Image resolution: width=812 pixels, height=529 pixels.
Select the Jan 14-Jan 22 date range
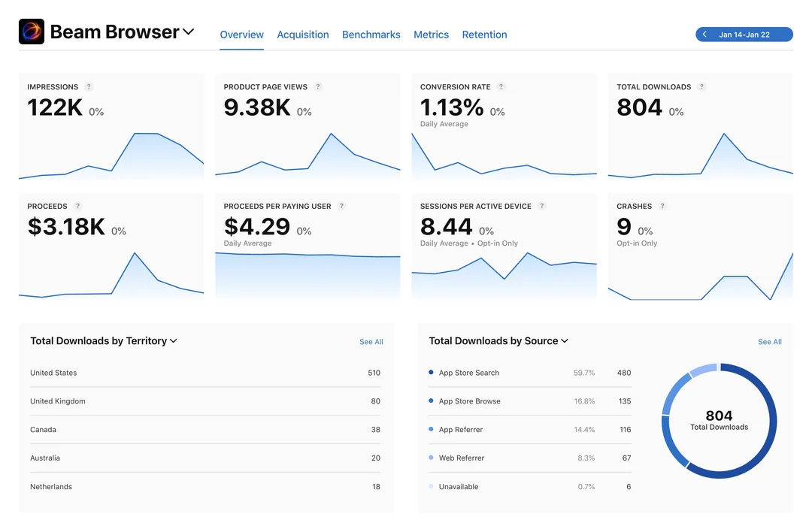744,35
